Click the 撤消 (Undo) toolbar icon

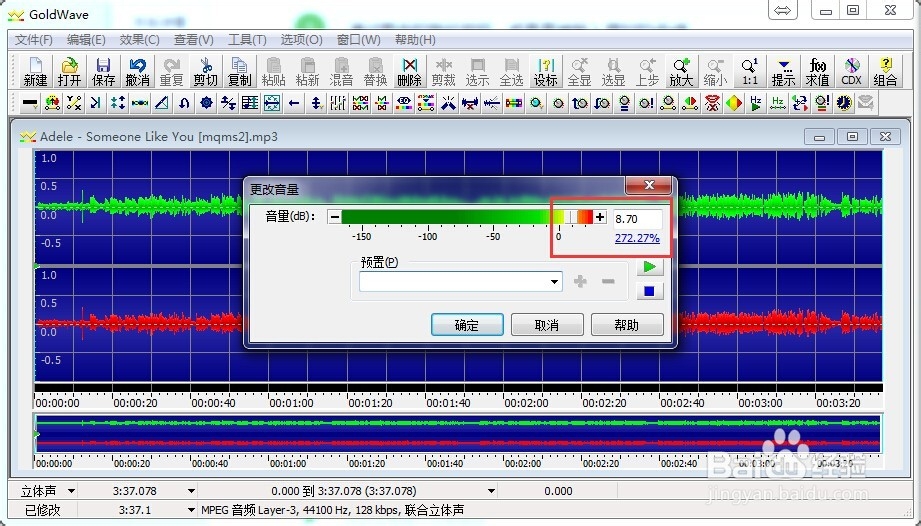137,72
